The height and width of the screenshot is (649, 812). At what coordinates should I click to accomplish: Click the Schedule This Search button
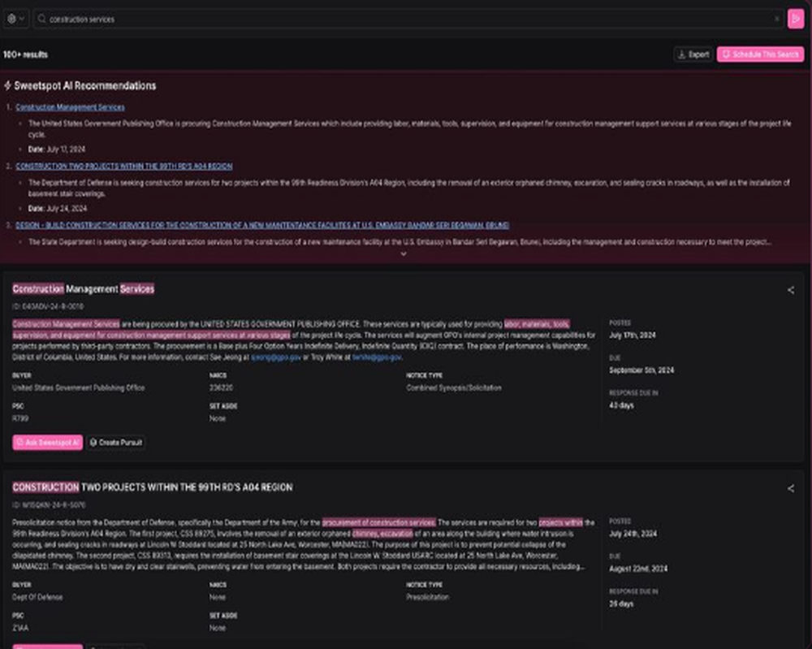coord(760,54)
